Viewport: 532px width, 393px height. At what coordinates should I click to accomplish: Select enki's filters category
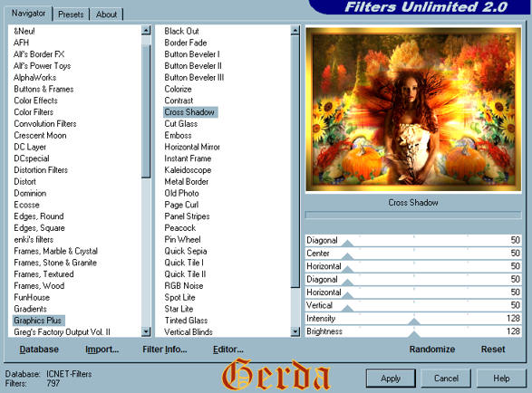tap(34, 239)
